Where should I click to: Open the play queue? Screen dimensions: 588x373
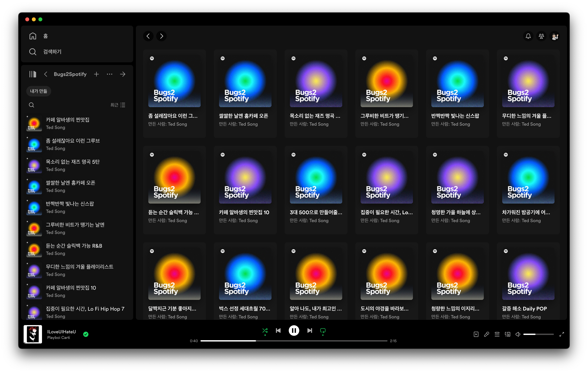[497, 334]
